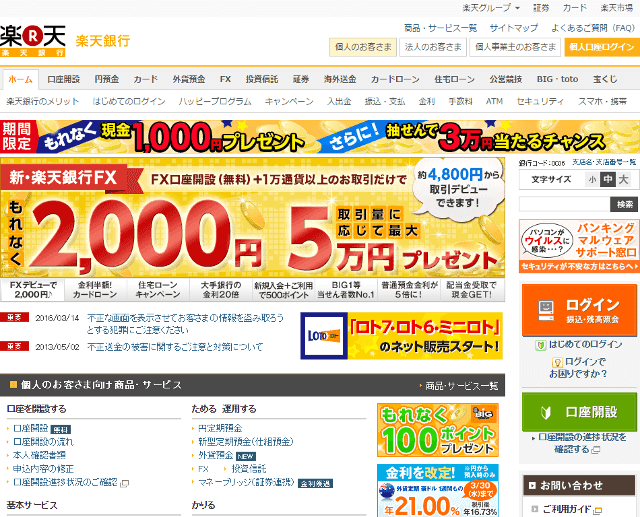Open the 宝くじ menu item
This screenshot has width=640, height=517.
[605, 79]
